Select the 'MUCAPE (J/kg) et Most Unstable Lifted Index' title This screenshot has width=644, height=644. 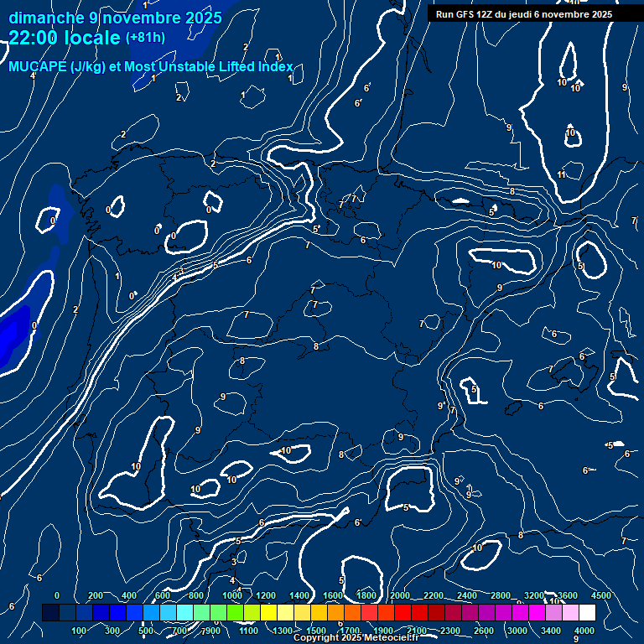click(151, 66)
